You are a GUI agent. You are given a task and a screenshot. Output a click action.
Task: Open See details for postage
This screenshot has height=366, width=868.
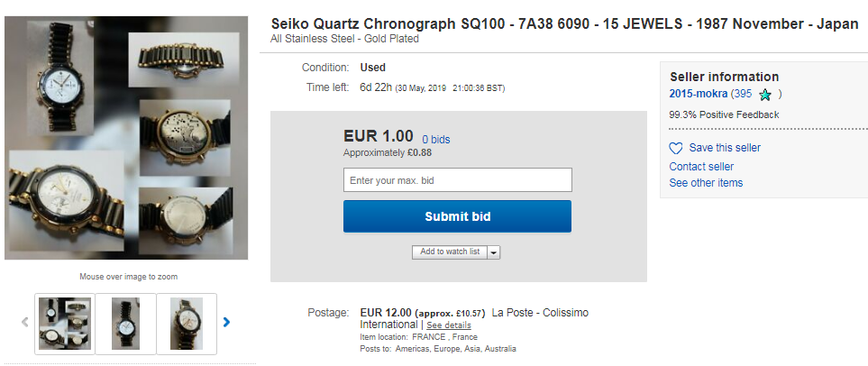[x=448, y=325]
